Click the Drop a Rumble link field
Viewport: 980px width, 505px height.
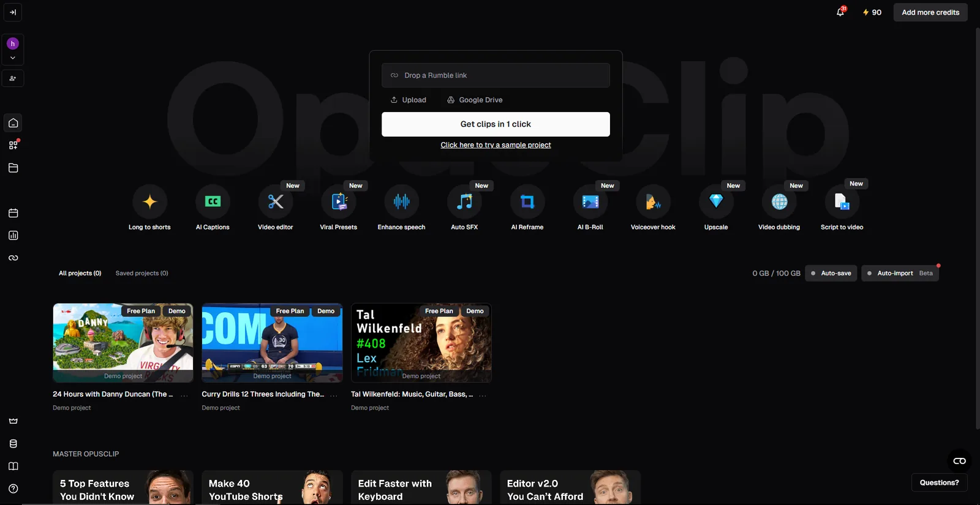point(496,75)
